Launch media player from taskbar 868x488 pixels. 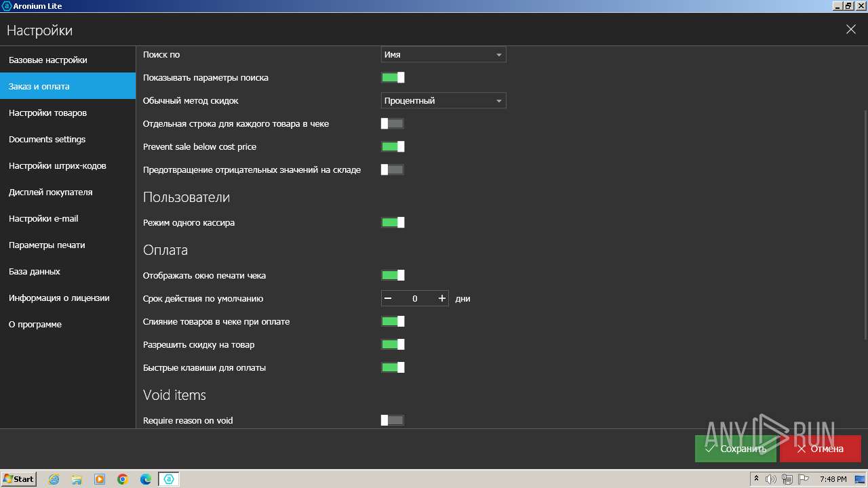point(100,479)
